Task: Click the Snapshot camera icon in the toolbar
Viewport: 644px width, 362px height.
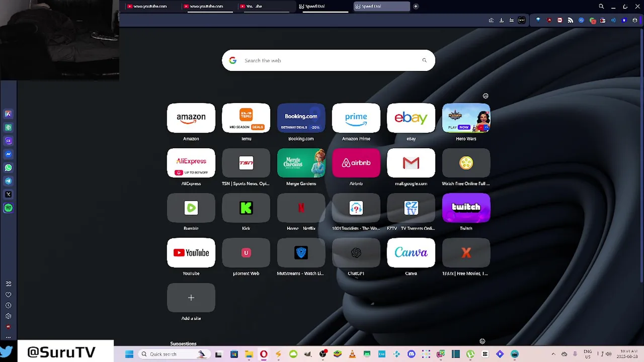Action: pos(491,20)
